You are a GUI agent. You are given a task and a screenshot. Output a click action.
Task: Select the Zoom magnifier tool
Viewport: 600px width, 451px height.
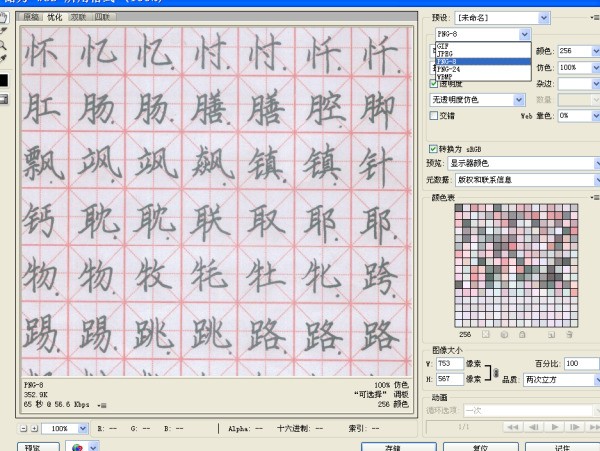(3, 46)
